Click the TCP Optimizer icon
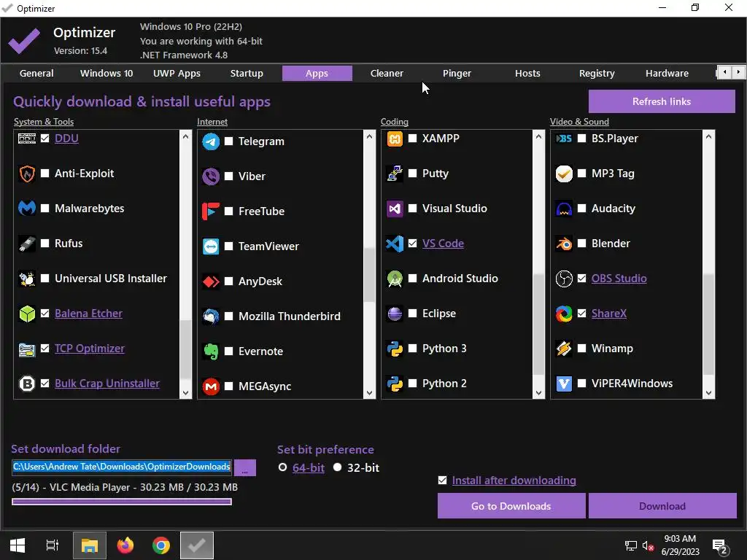Viewport: 747px width, 560px height. point(27,349)
